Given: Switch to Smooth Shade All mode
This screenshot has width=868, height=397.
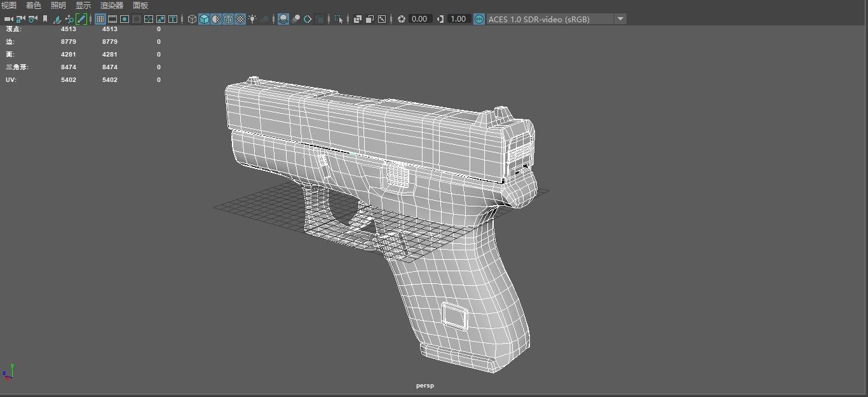Looking at the screenshot, I should (204, 19).
